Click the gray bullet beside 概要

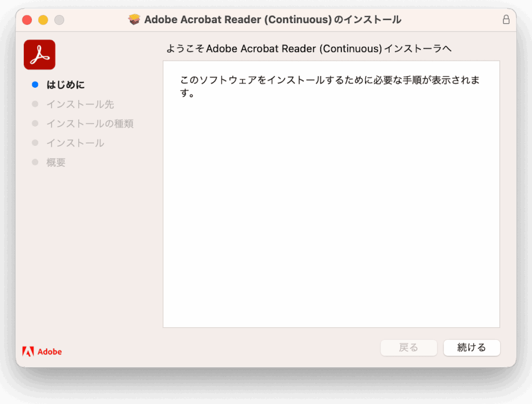35,162
